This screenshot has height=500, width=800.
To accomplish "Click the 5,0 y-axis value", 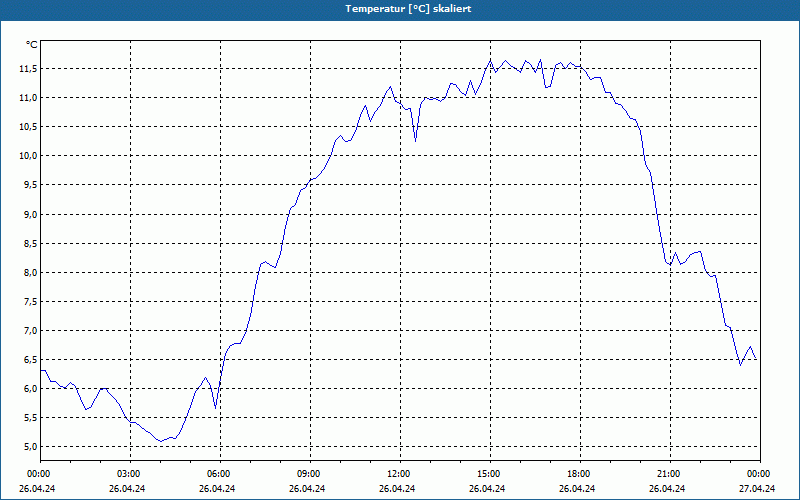I will pyautogui.click(x=30, y=447).
